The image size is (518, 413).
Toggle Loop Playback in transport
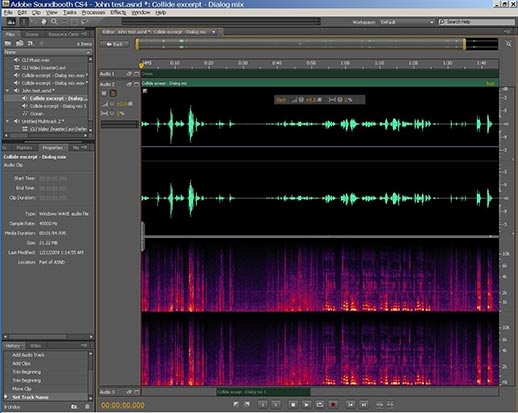click(x=319, y=405)
